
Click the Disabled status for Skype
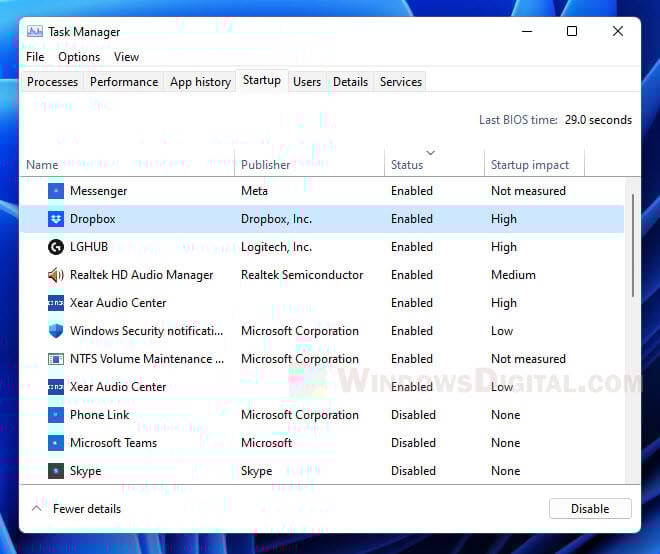click(413, 471)
